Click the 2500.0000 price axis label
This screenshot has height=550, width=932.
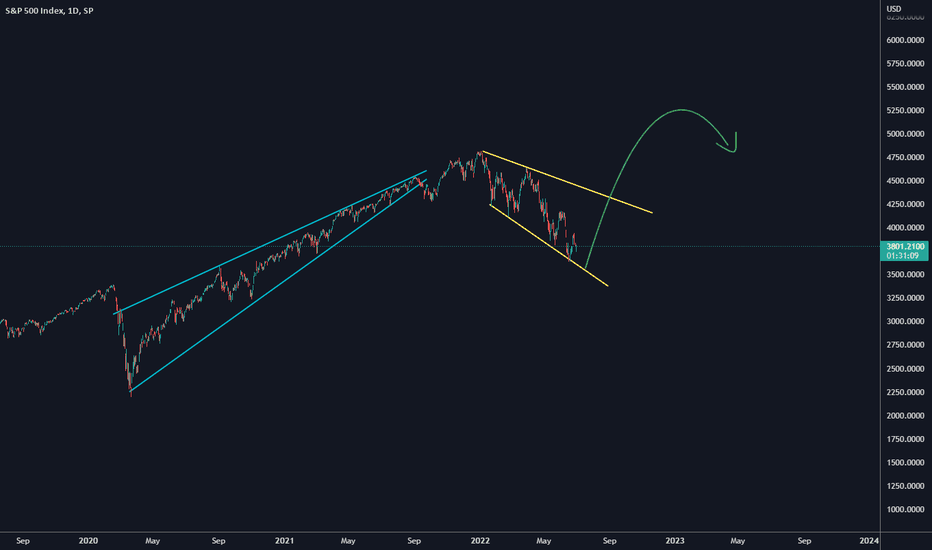tap(905, 369)
